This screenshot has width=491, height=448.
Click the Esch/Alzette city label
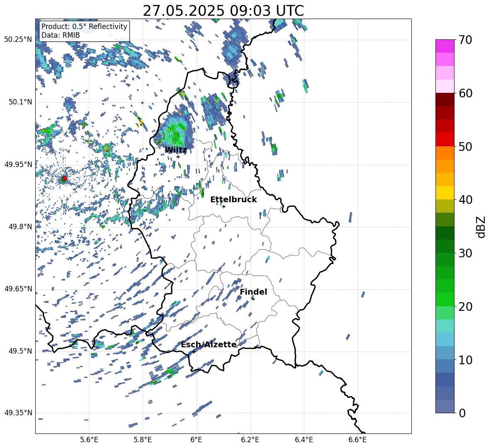[x=209, y=345]
